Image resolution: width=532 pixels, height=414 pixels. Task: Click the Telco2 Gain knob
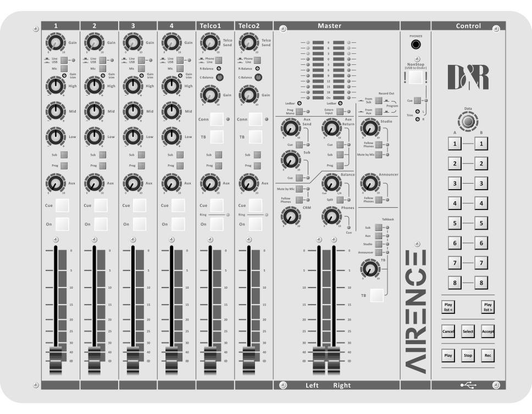[249, 95]
